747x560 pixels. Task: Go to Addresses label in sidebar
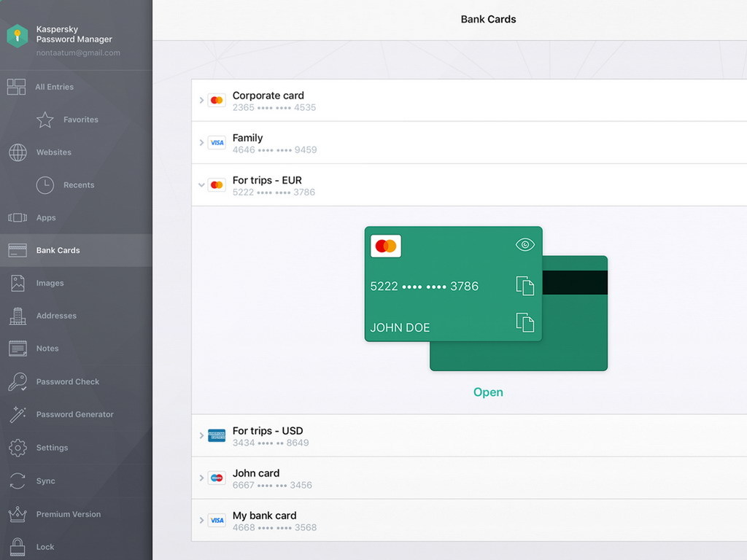pyautogui.click(x=56, y=316)
